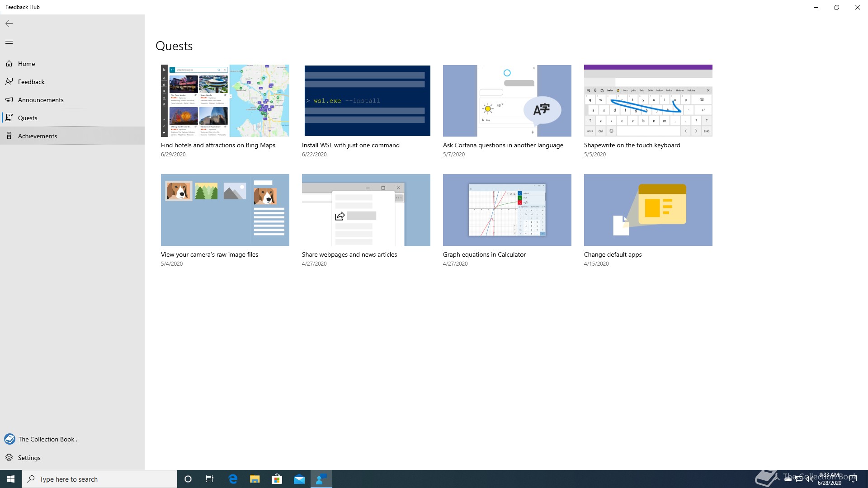
Task: Open the Ask Cortana quest thumbnail
Action: 507,101
